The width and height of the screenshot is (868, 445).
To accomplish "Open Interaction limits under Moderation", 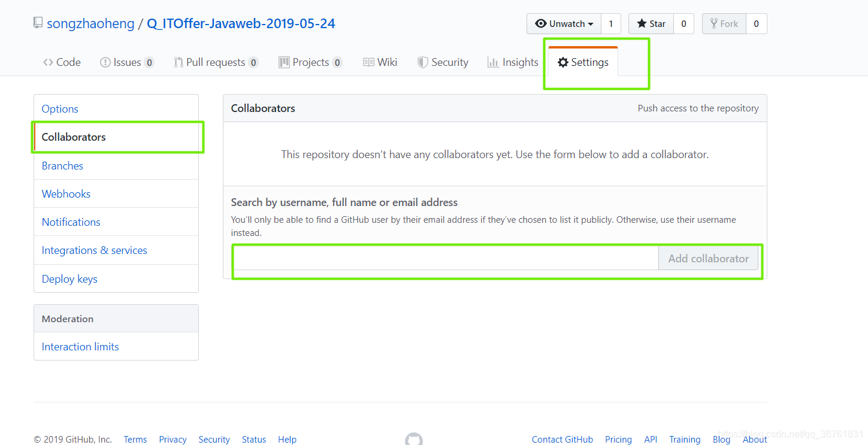I will [116, 347].
